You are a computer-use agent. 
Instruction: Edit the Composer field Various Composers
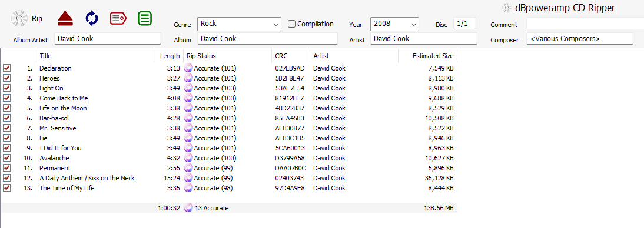(x=579, y=39)
